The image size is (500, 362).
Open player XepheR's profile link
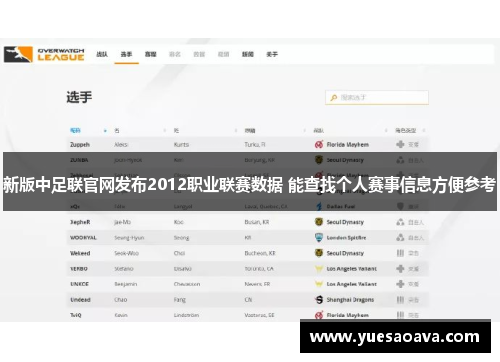[80, 222]
